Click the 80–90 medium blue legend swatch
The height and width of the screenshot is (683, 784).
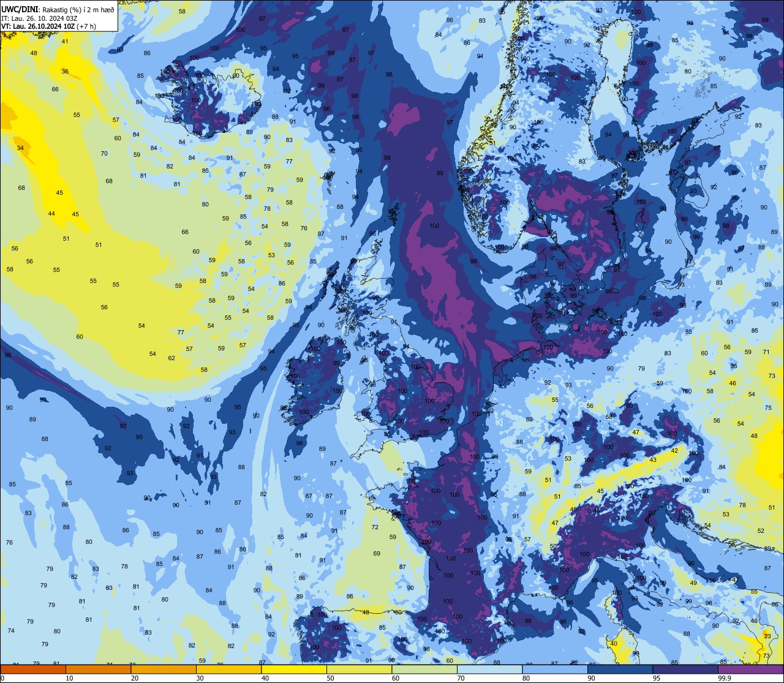pyautogui.click(x=555, y=669)
